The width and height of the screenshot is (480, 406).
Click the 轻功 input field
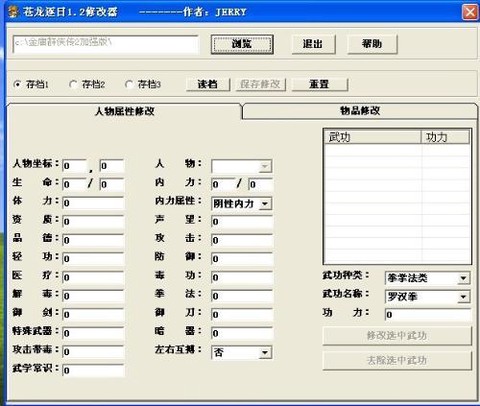93,259
